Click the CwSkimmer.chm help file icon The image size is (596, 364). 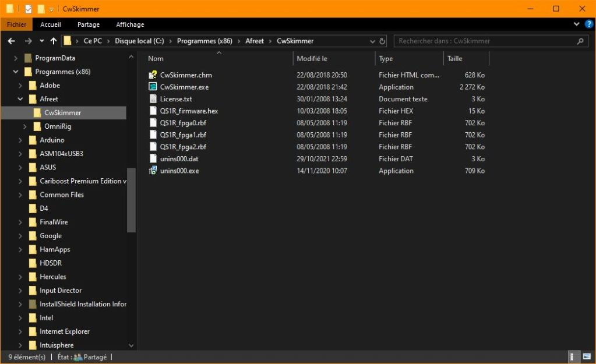click(x=153, y=75)
